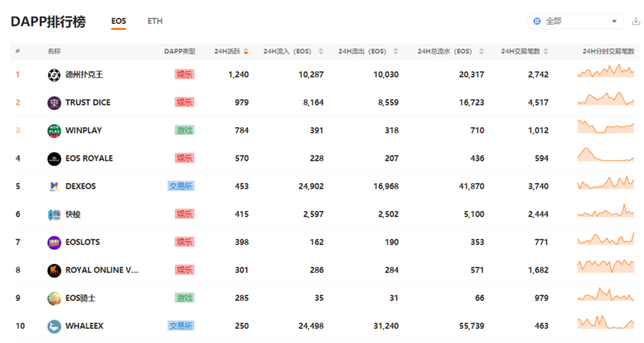
Task: Open the EOS ROYALE DApp name
Action: click(89, 158)
